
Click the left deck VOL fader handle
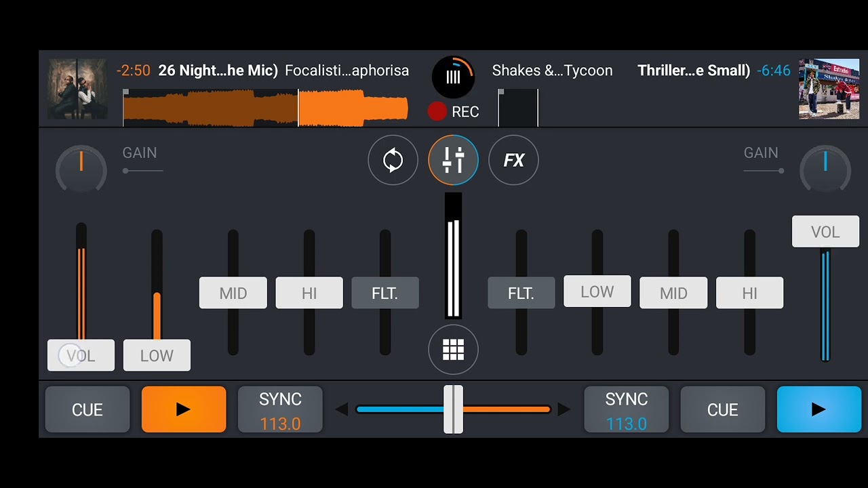[x=81, y=356]
